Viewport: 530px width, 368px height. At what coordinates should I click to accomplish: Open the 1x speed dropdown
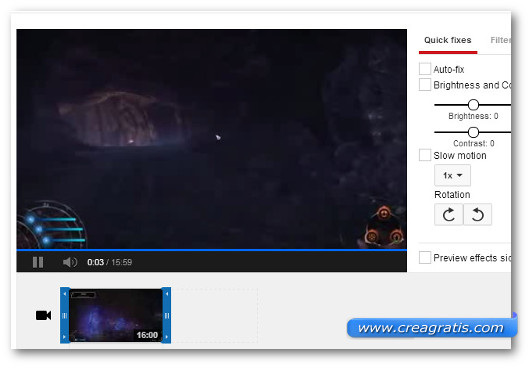452,175
